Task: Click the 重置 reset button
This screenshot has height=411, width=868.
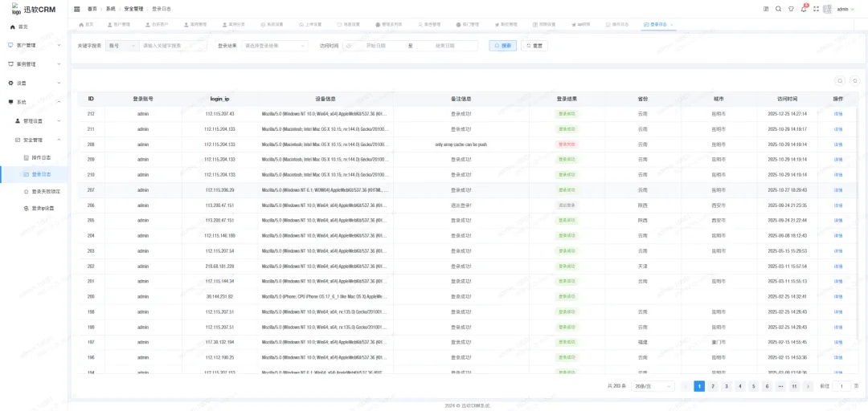Action: tap(534, 46)
